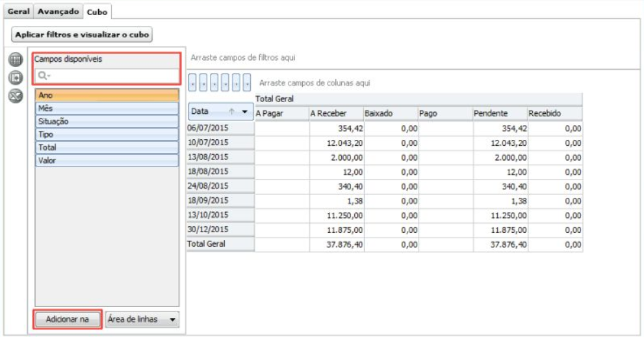The height and width of the screenshot is (337, 644).
Task: Focus the available fields search input
Action: coord(107,75)
